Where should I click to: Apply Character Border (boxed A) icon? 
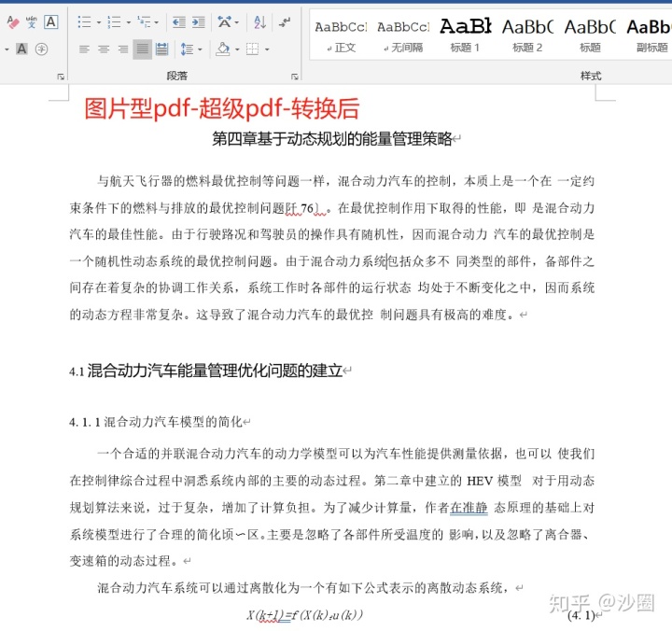tap(51, 21)
